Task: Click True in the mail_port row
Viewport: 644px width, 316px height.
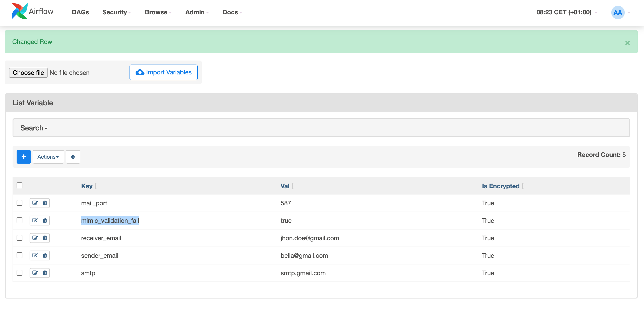Action: point(488,203)
